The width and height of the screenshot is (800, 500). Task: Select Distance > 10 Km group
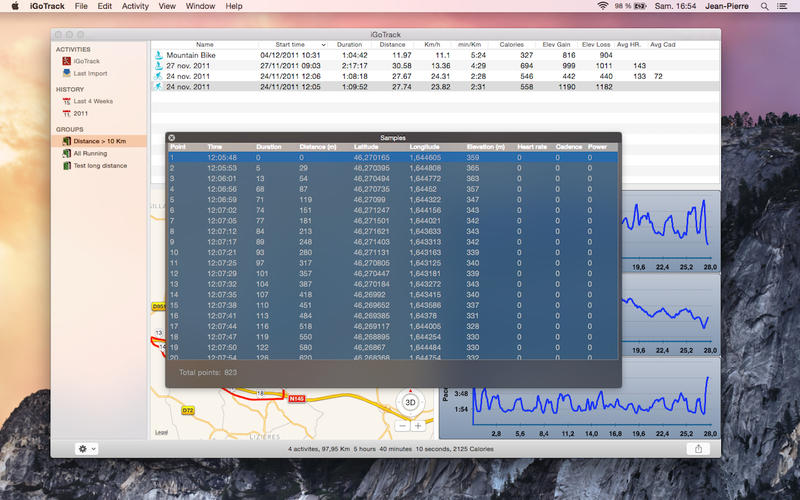[x=99, y=141]
